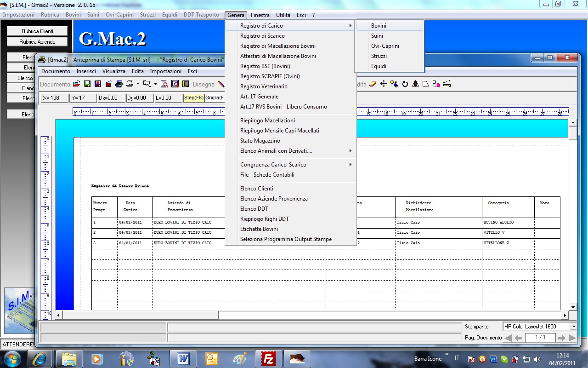Select Etichette Bovini menu entry
Screen dimensions: 588x368
(x=290, y=229)
